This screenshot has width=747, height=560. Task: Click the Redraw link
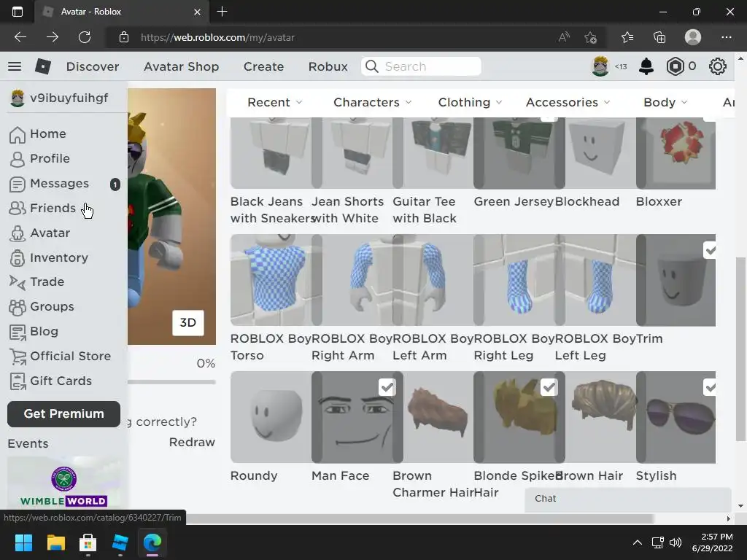(192, 443)
